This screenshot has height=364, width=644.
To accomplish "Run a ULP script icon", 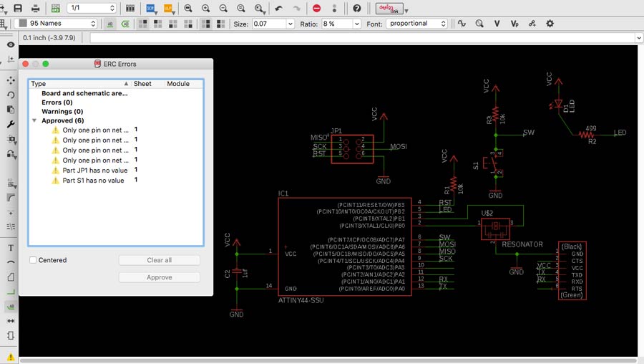I will pyautogui.click(x=169, y=8).
